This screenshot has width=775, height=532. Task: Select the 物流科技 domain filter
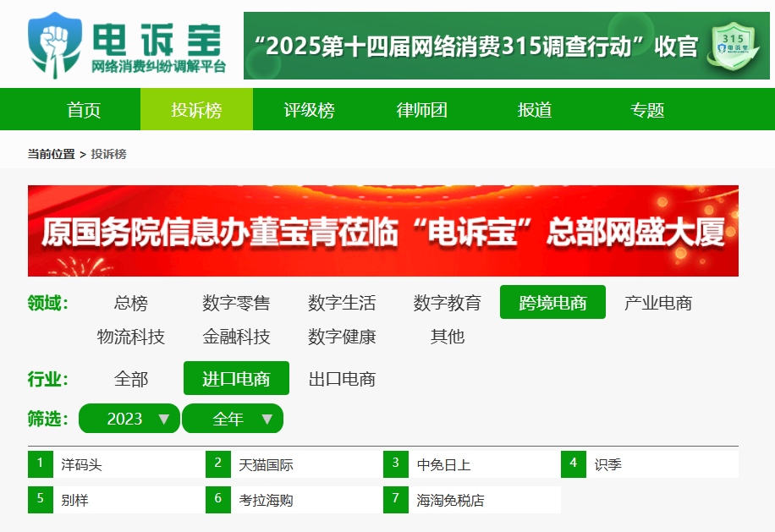pos(131,337)
